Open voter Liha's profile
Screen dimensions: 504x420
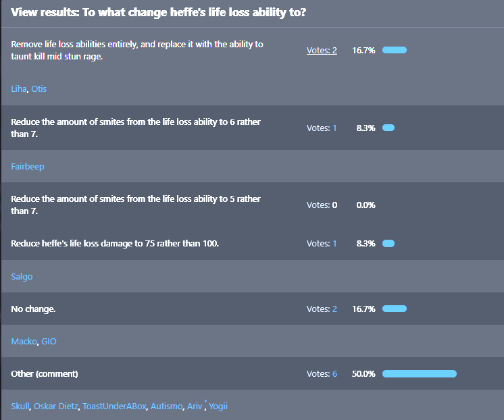click(x=18, y=89)
